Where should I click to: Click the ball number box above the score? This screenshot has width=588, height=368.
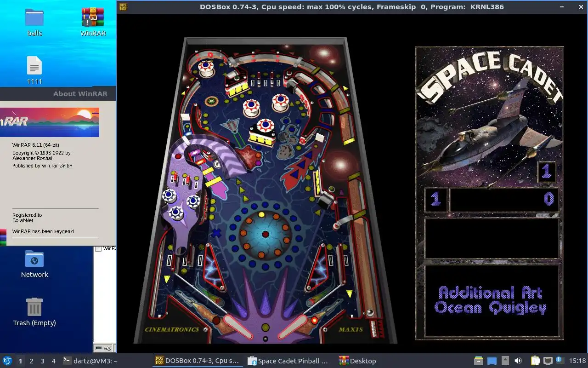coord(547,172)
